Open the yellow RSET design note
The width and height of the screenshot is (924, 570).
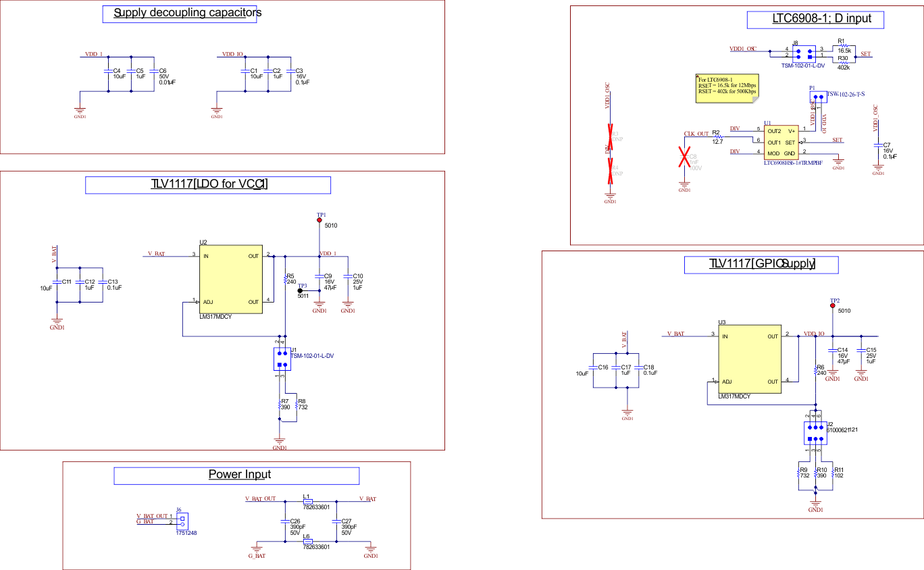coord(727,86)
